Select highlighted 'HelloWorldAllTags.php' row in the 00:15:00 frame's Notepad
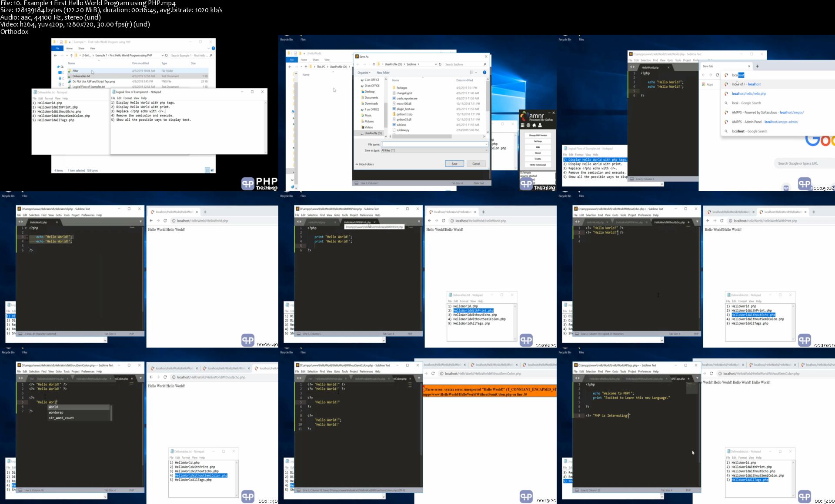 point(750,480)
